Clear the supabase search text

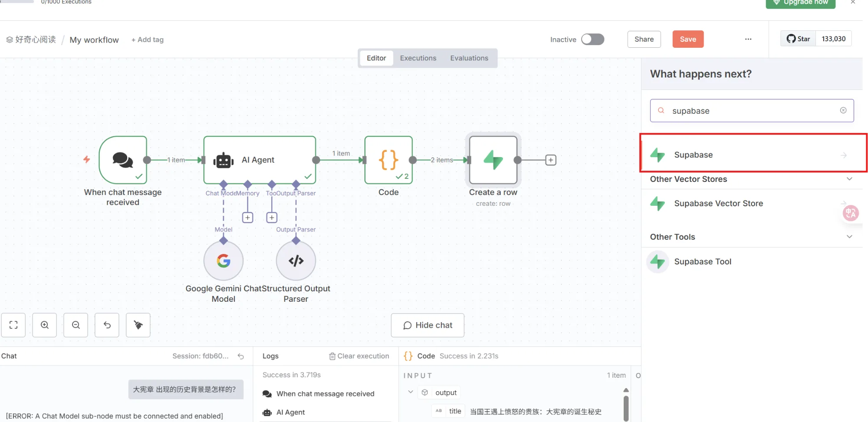point(843,110)
